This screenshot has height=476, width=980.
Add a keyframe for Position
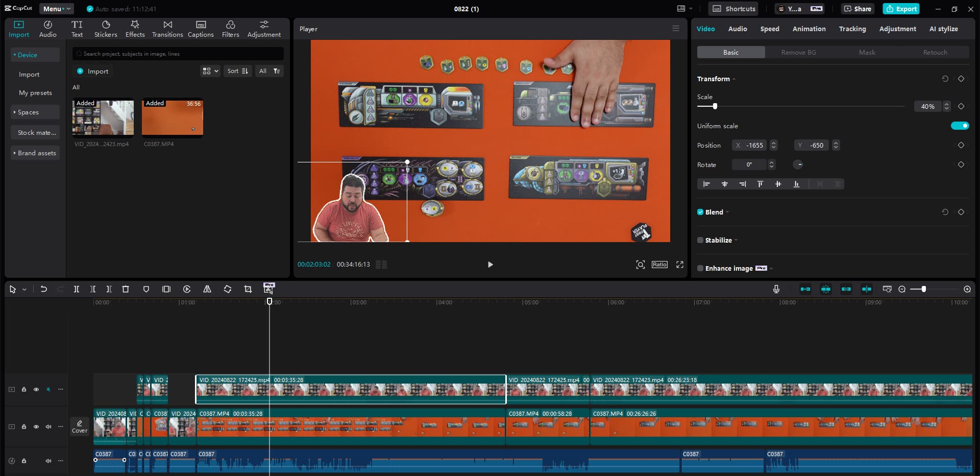961,145
